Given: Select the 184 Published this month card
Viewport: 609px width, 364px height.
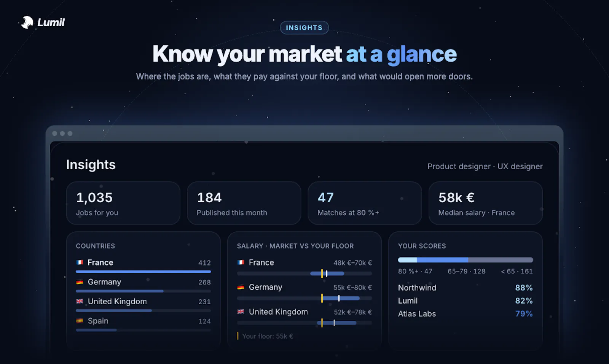Looking at the screenshot, I should pyautogui.click(x=244, y=203).
